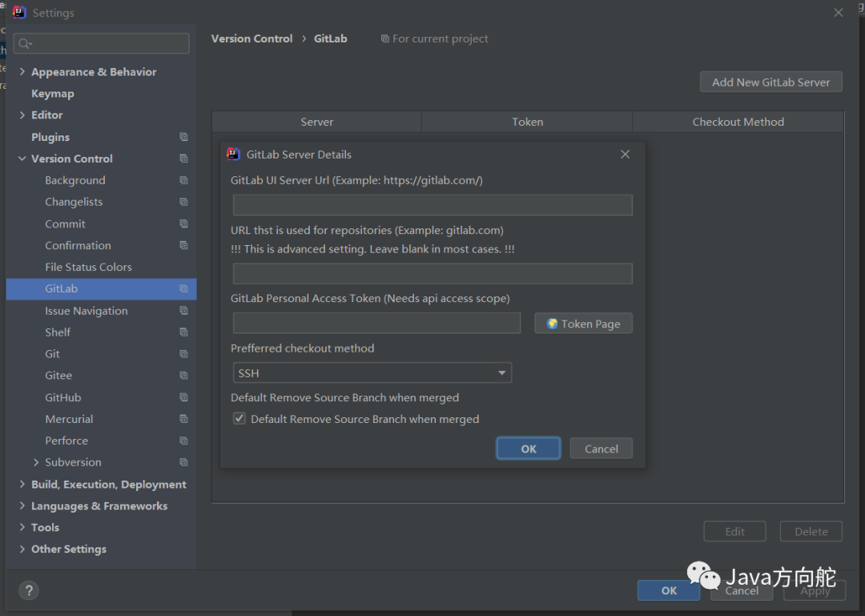Close the GitLab Server Details dialog
The image size is (865, 616).
[625, 155]
